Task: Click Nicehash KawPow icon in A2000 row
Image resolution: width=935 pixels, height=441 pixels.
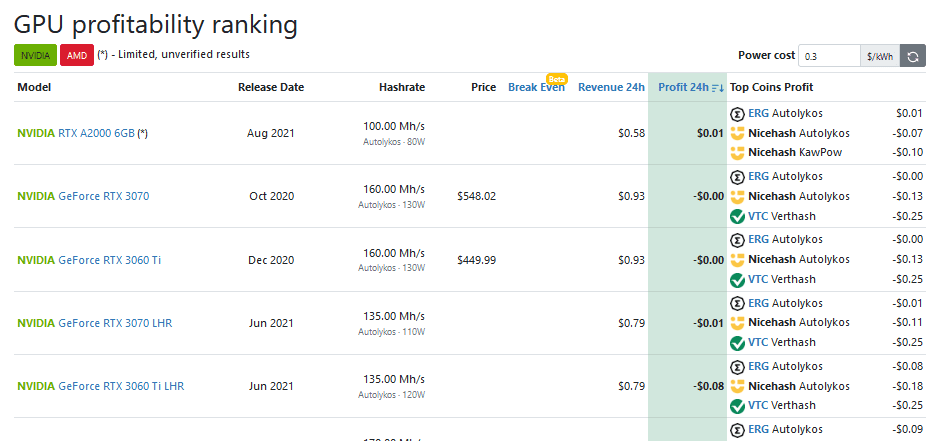Action: point(738,153)
